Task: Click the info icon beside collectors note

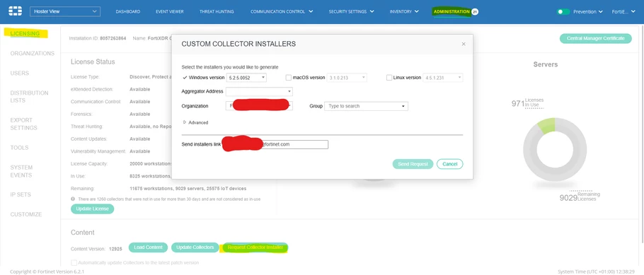Action: coord(73,199)
